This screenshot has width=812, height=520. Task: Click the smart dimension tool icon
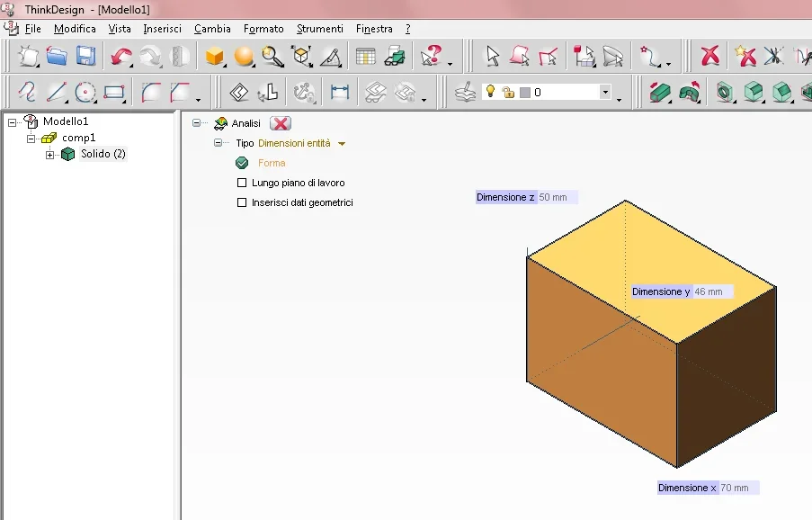340,92
